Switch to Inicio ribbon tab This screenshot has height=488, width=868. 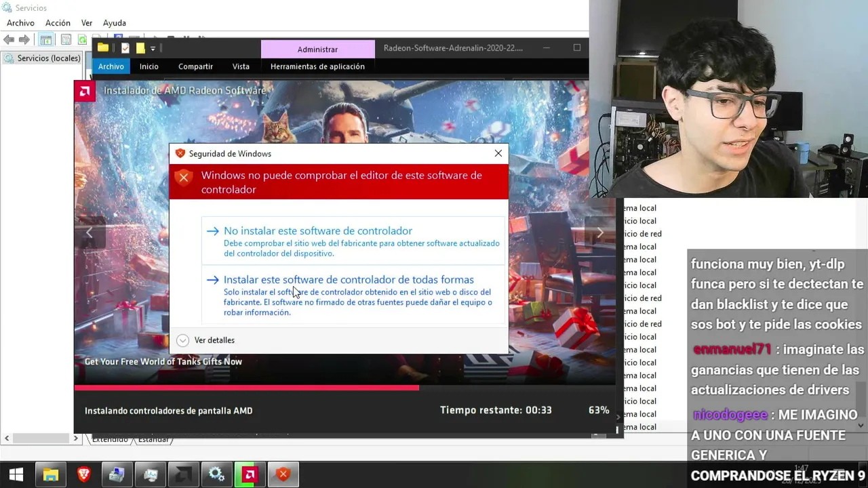pyautogui.click(x=149, y=66)
